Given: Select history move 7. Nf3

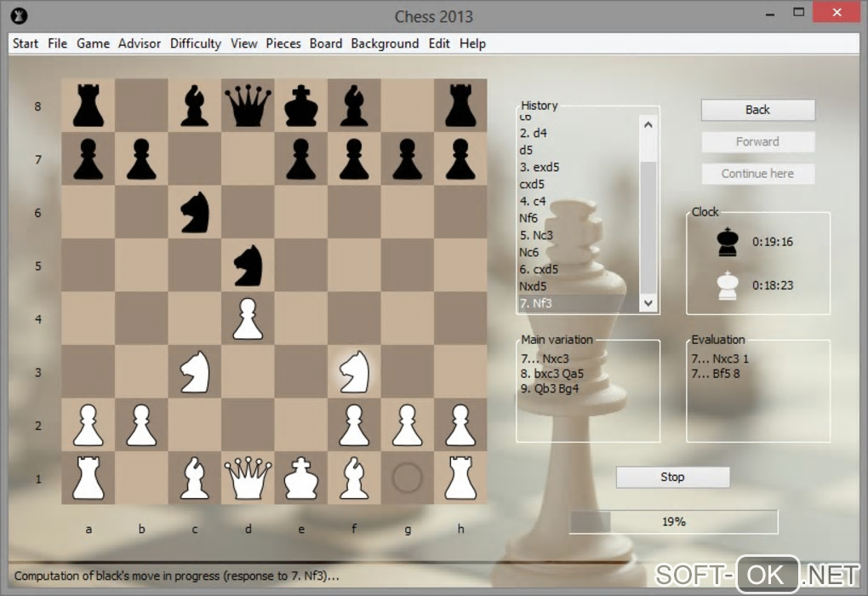Looking at the screenshot, I should [x=579, y=303].
